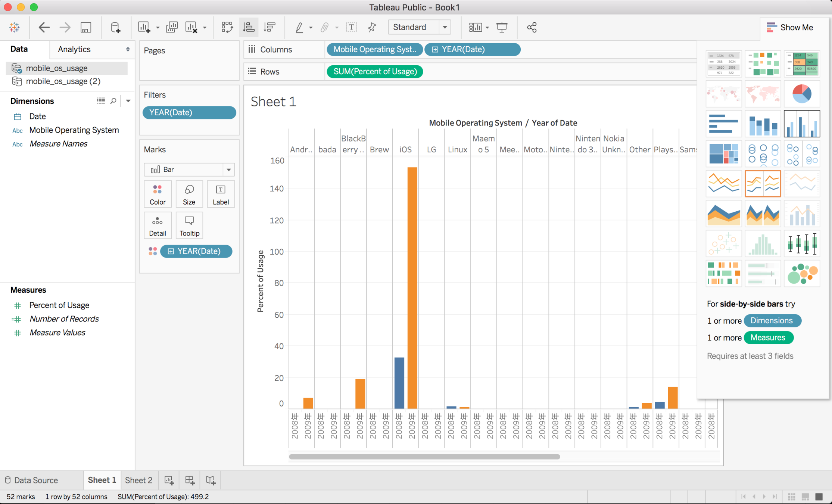832x504 pixels.
Task: Select pie chart in Show Me
Action: point(801,93)
